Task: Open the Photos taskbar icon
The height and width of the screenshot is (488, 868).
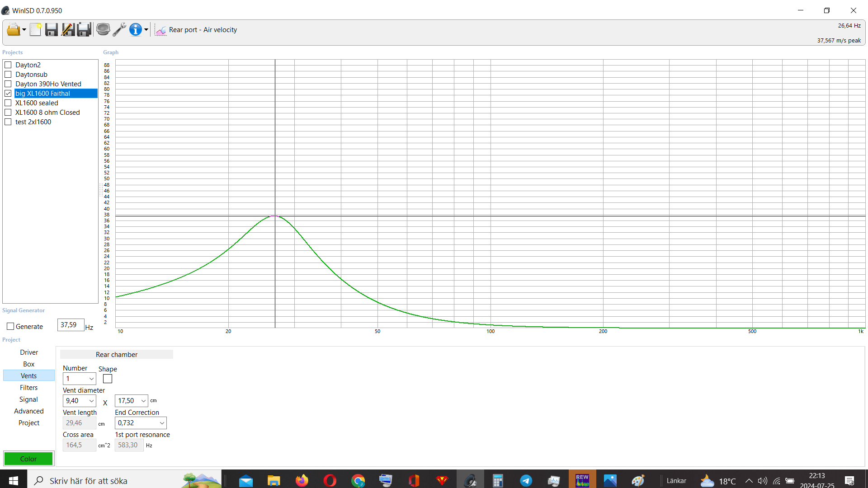Action: (610, 480)
